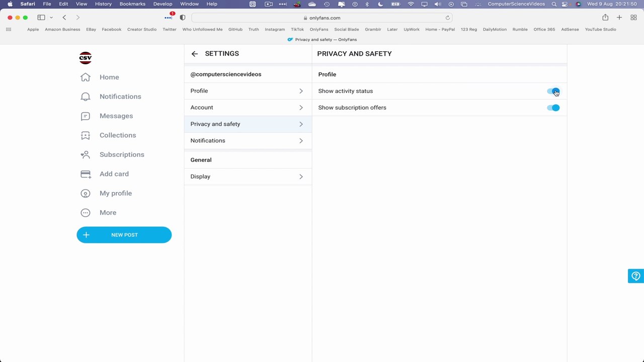644x362 pixels.
Task: Open the GitHub bookmark
Action: coord(235,29)
